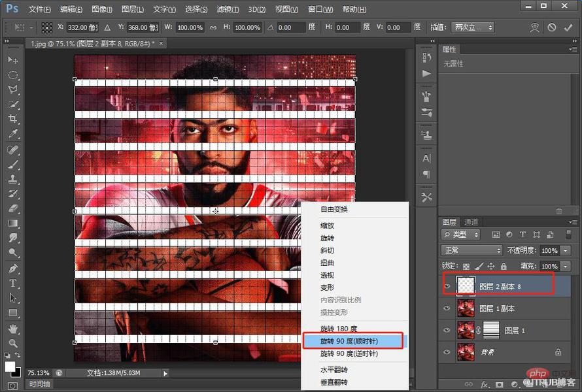Click the reference point locator grid

(47, 27)
